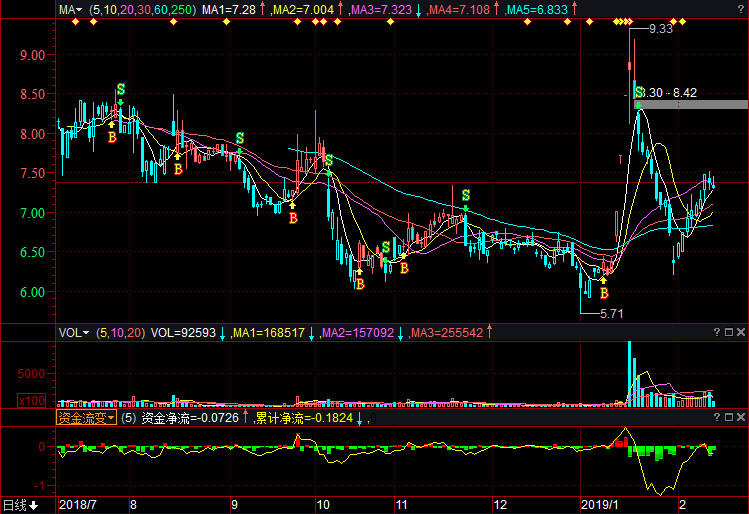Open the MA indicator dropdown
This screenshot has height=514, width=749.
pyautogui.click(x=70, y=9)
